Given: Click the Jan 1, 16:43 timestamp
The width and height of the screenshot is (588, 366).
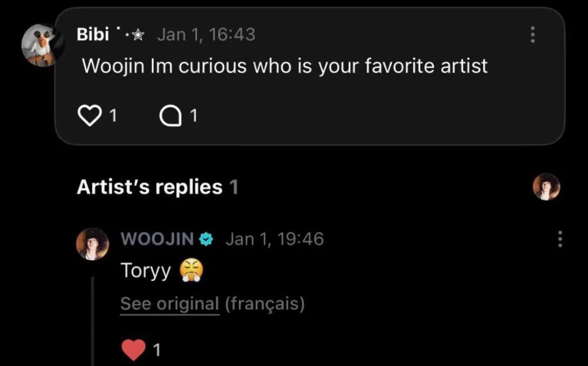Looking at the screenshot, I should tap(206, 35).
